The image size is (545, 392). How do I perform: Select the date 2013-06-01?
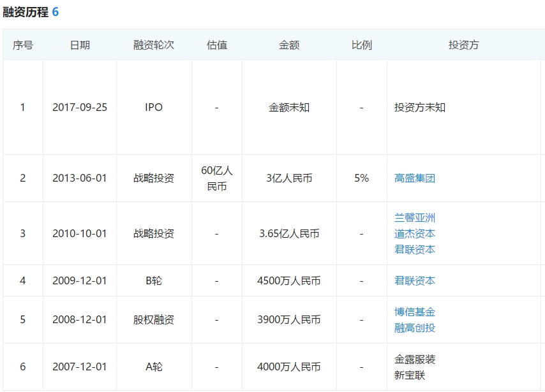pyautogui.click(x=80, y=178)
